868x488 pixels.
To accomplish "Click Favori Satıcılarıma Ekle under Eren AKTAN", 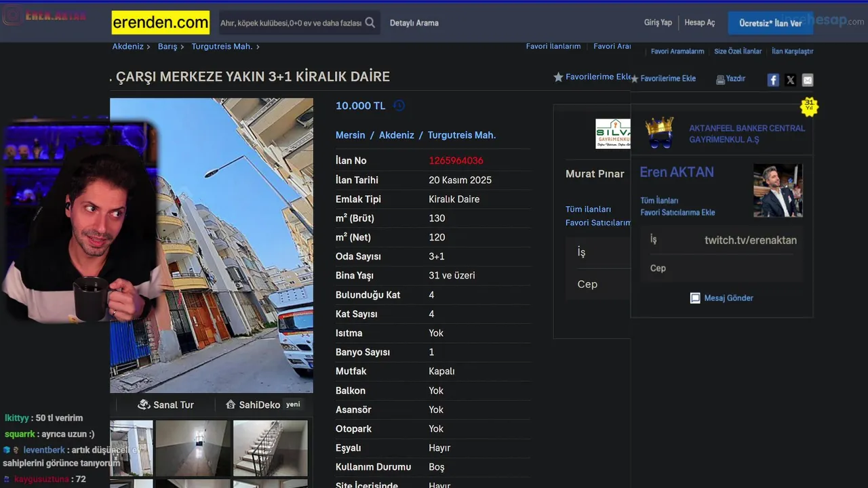I will (677, 213).
